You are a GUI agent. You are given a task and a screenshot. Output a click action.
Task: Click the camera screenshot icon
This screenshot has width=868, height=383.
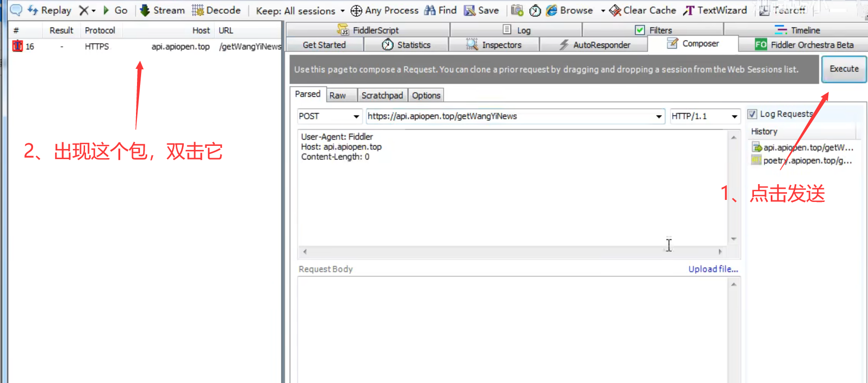(517, 10)
